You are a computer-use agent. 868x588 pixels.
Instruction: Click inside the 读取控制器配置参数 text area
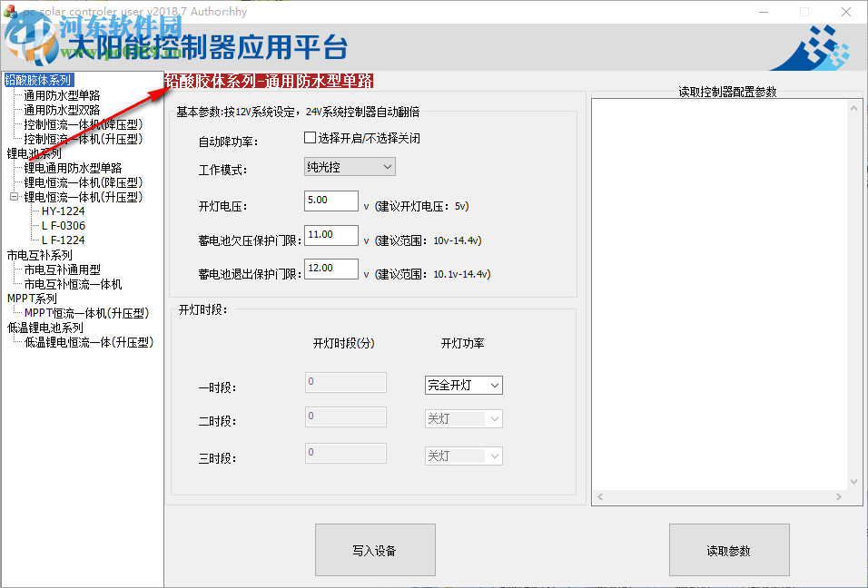[x=720, y=294]
